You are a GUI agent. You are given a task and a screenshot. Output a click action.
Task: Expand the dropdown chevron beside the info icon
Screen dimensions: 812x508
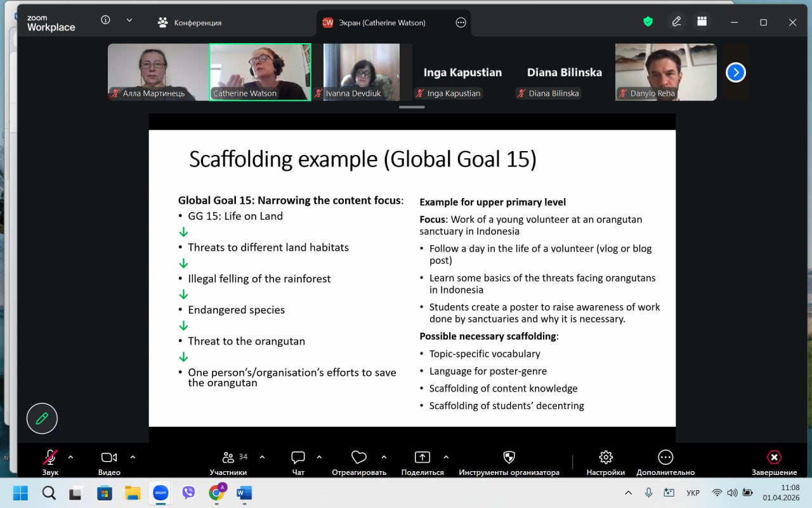[x=129, y=20]
